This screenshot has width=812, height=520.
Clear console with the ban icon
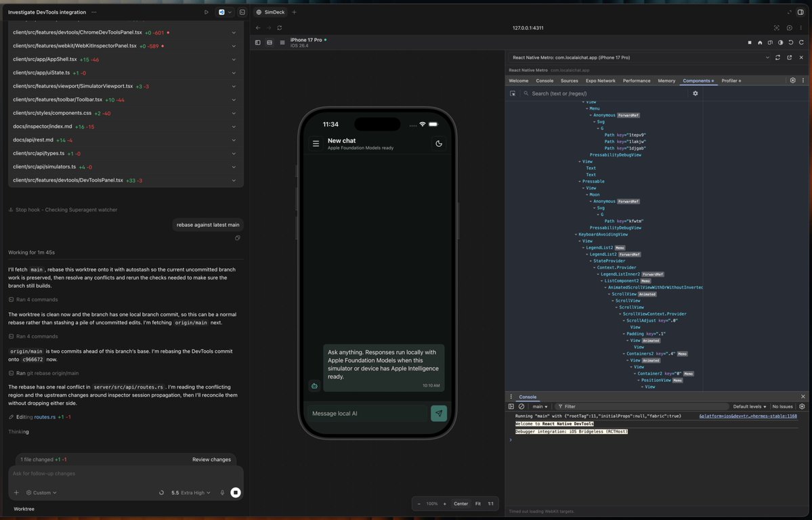coord(521,406)
